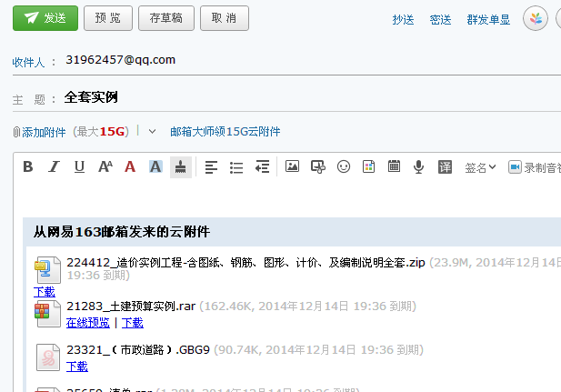
Task: Download 23321_(市政道路).GBG9 file
Action: pyautogui.click(x=77, y=367)
